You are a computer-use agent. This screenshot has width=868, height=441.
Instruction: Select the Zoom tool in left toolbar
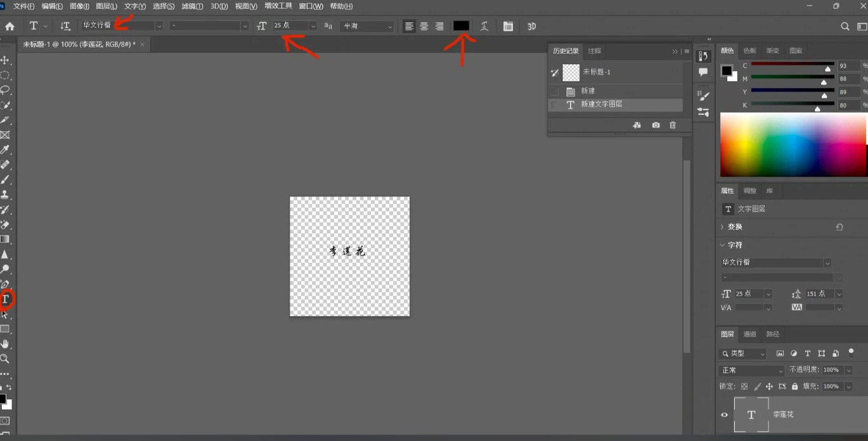coord(5,359)
